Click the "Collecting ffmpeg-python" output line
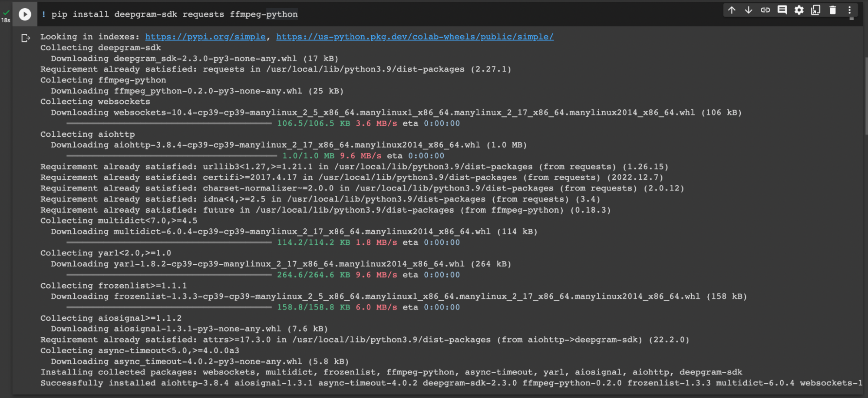 tap(103, 80)
